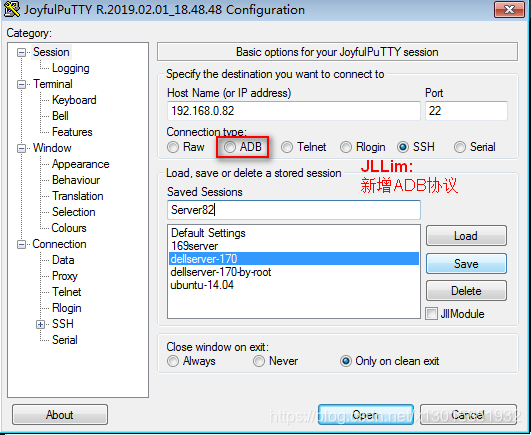Viewport: 531px width, 435px height.
Task: Focus the Port input field
Action: (x=466, y=111)
